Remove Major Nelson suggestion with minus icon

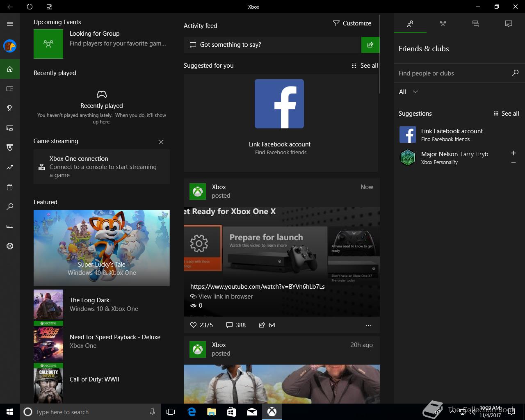click(x=514, y=163)
